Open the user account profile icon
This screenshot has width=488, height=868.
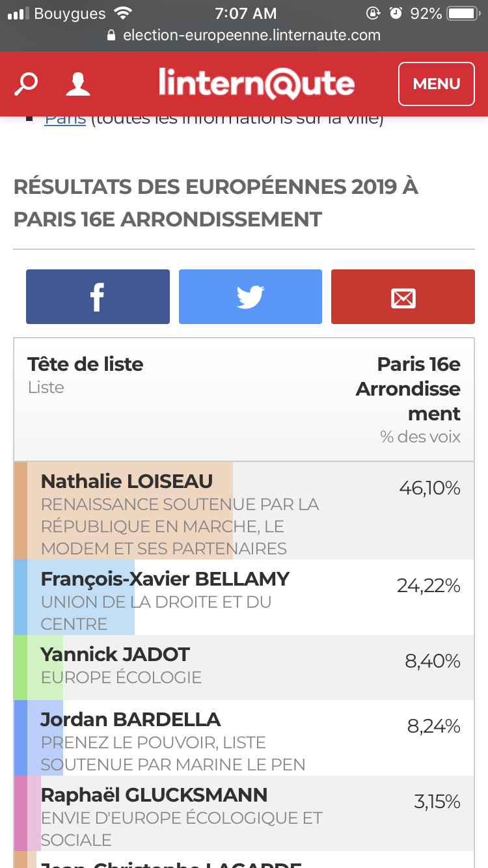(78, 84)
